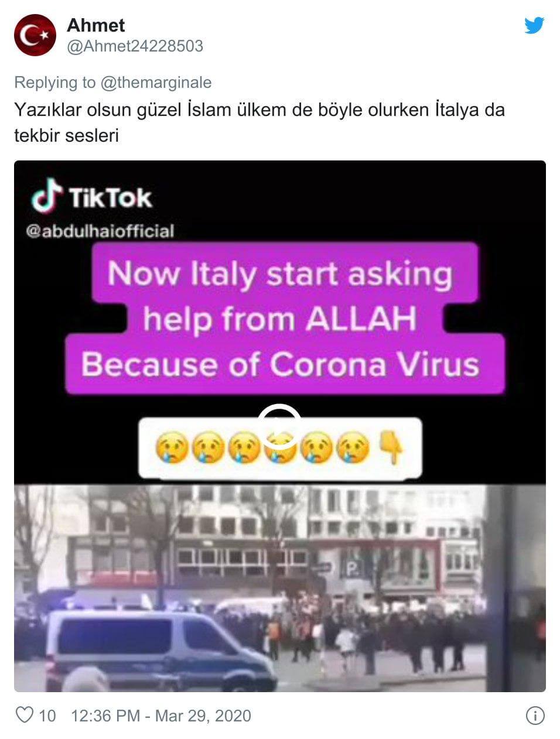Image resolution: width=560 pixels, height=739 pixels.
Task: Like the tweet with the heart icon
Action: [x=24, y=715]
